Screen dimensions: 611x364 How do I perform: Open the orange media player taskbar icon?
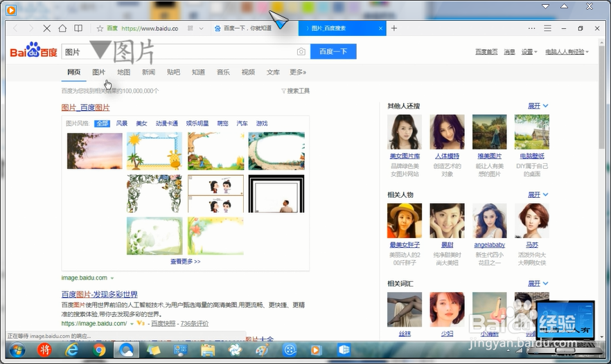[316, 350]
